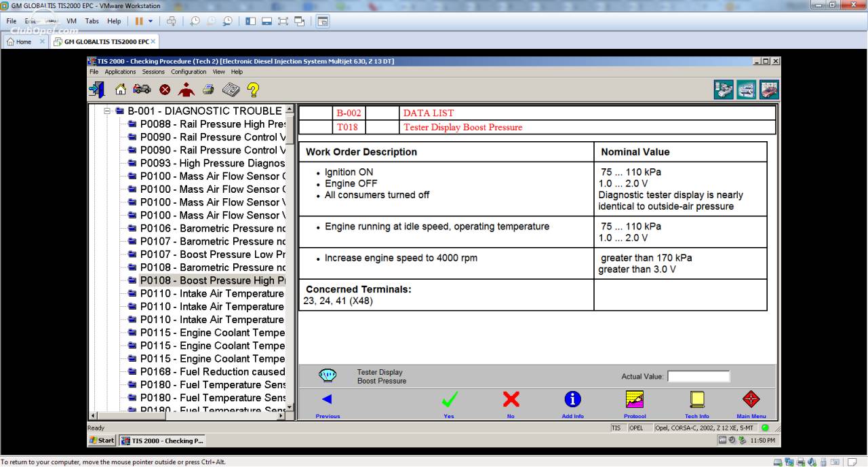Toggle VMware thumbnail bar icon
The width and height of the screenshot is (868, 467).
(267, 21)
